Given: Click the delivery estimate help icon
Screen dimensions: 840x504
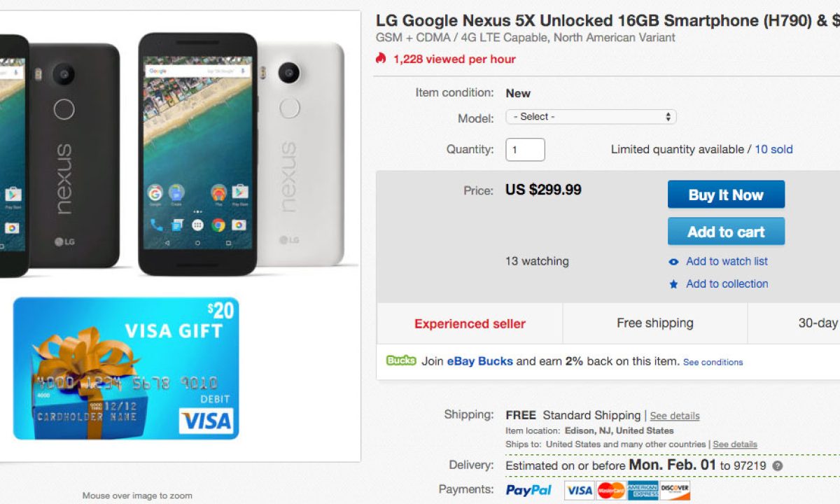Looking at the screenshot, I should [x=778, y=466].
